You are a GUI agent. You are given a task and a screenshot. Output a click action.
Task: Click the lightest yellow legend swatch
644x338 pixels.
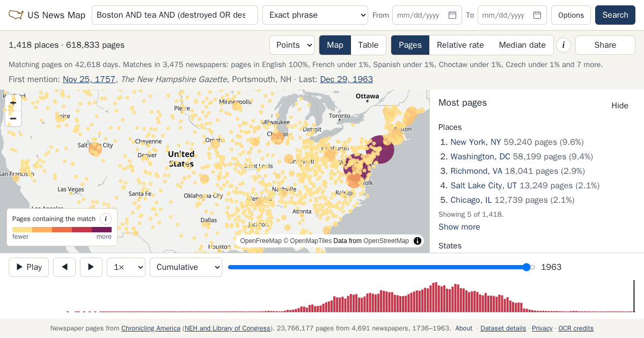click(x=22, y=230)
